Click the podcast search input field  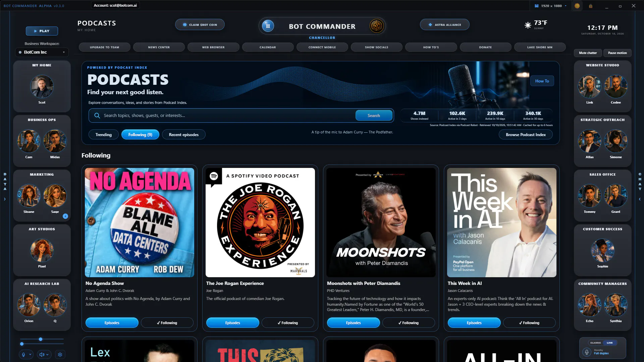click(228, 116)
